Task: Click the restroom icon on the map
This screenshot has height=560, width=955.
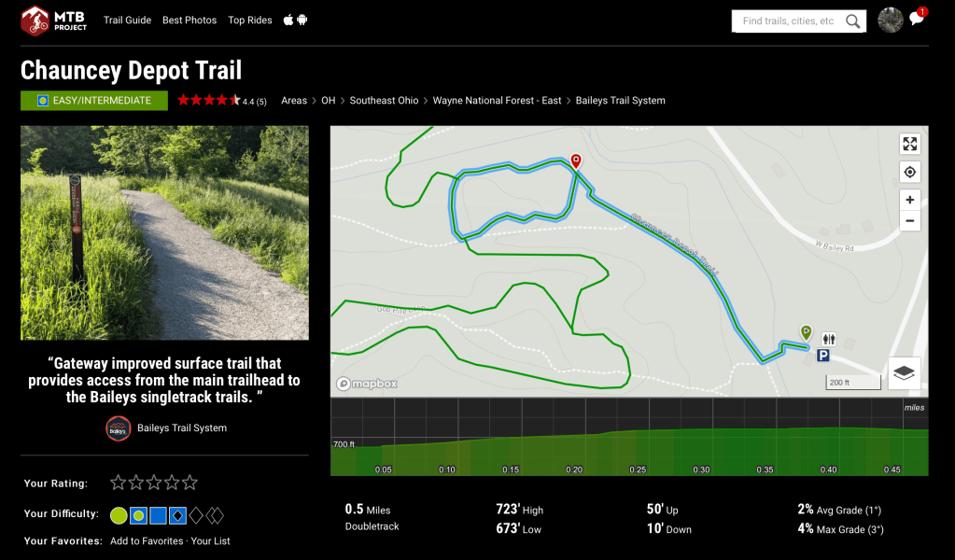Action: pos(829,339)
